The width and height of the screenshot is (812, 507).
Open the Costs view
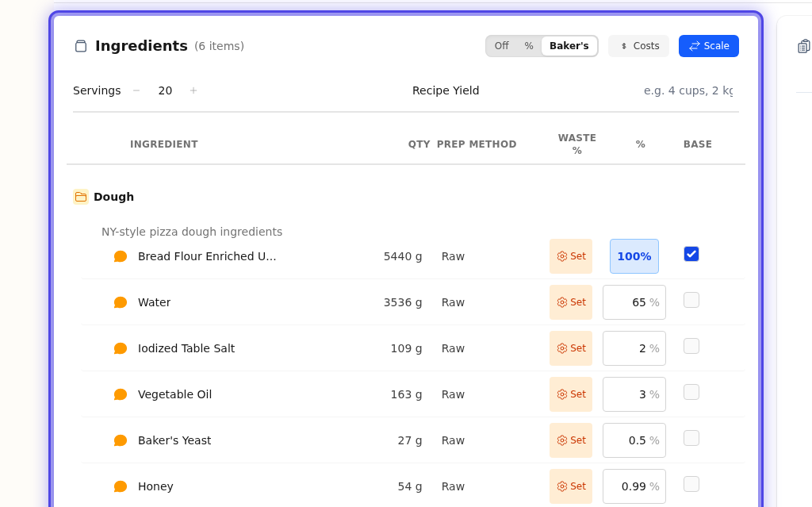click(638, 46)
